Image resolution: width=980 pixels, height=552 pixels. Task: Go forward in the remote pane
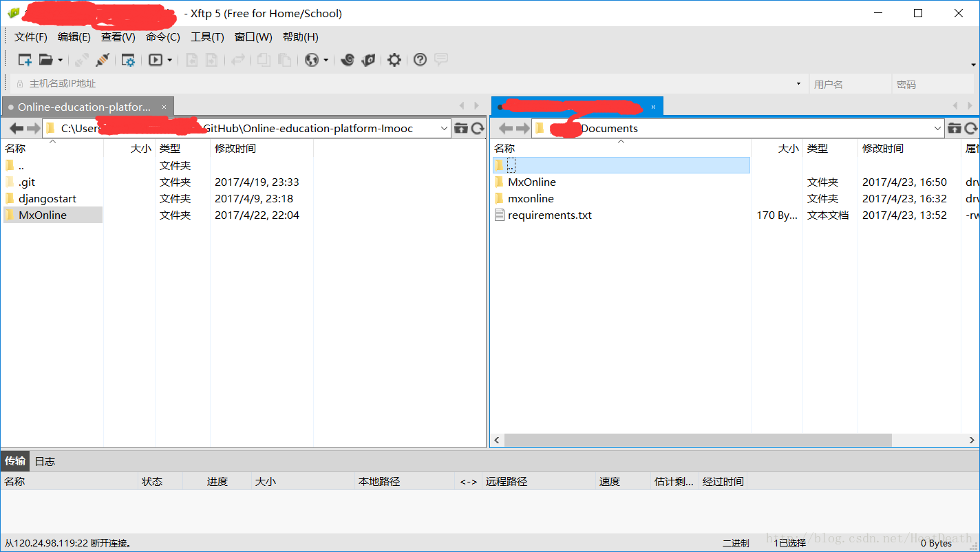tap(522, 129)
